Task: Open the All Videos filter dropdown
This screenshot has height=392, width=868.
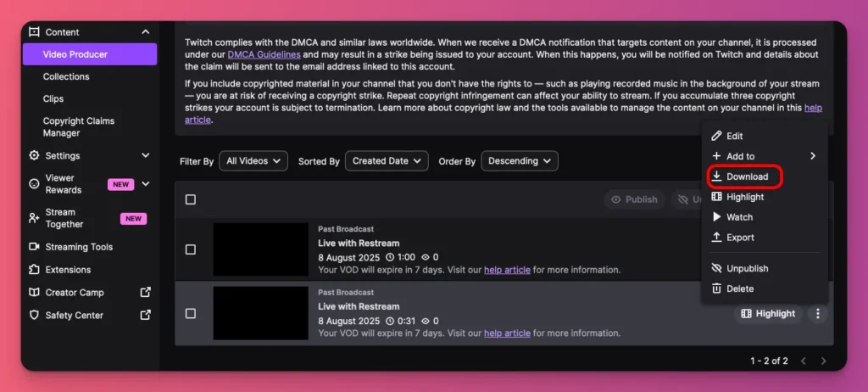Action: click(x=253, y=161)
